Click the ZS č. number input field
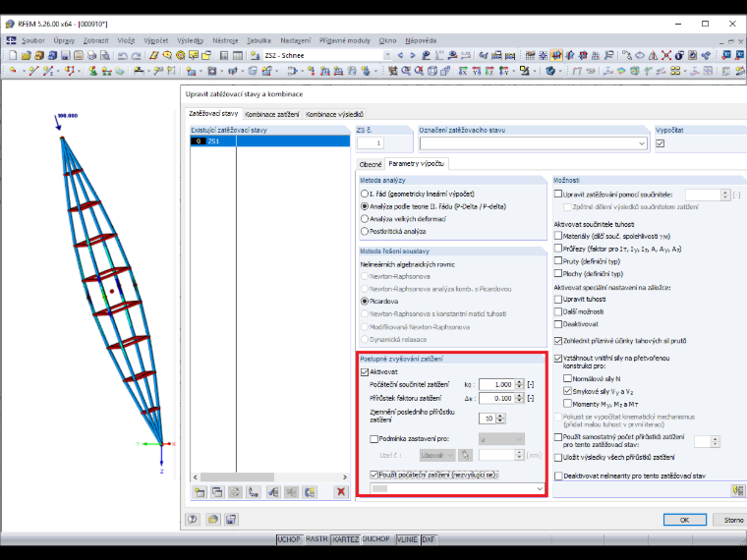This screenshot has width=747, height=560. tap(371, 143)
